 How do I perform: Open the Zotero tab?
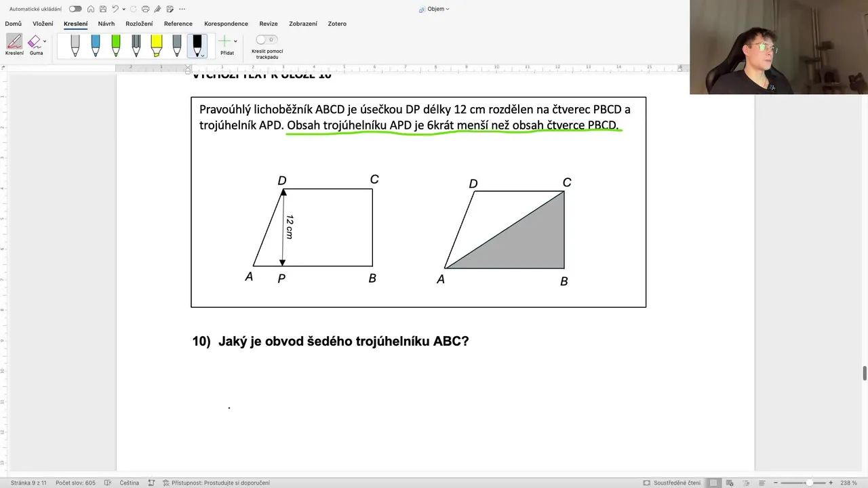coord(337,24)
